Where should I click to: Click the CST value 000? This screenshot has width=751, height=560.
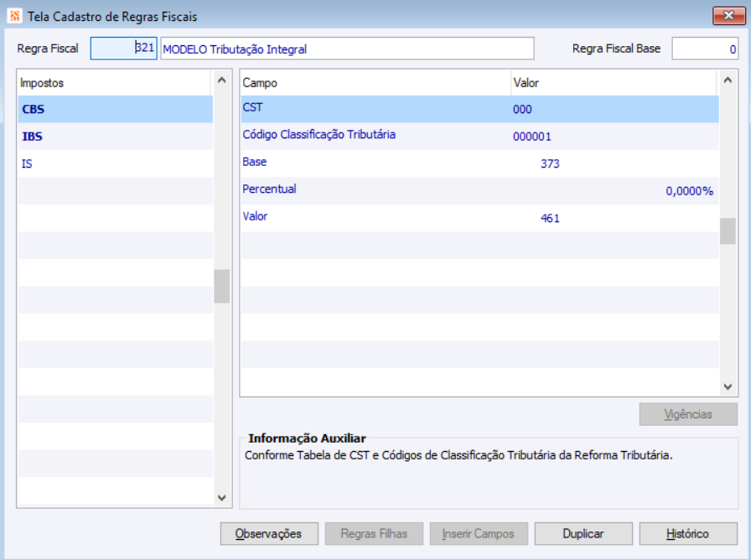click(x=522, y=109)
